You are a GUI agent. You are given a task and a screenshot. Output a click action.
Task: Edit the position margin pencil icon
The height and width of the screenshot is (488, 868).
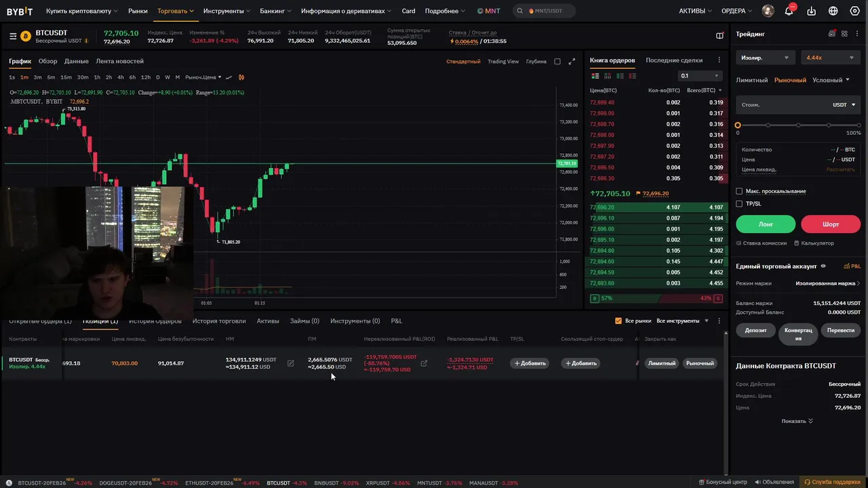pos(290,363)
